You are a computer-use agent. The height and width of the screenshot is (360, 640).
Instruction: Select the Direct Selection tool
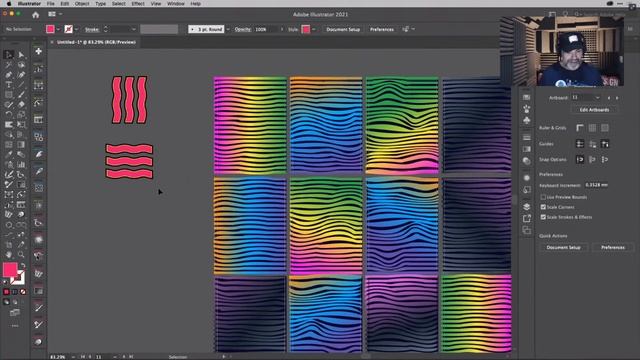click(21, 55)
